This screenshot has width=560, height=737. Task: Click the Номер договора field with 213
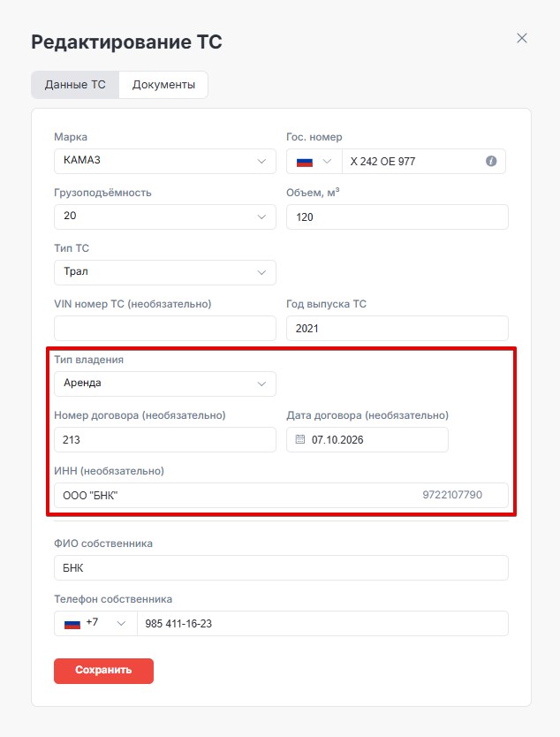165,439
